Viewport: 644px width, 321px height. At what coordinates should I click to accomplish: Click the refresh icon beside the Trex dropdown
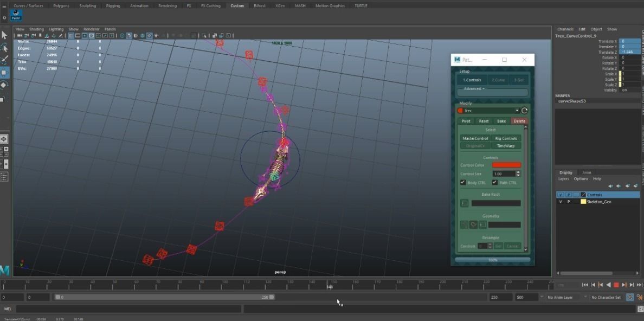[525, 111]
